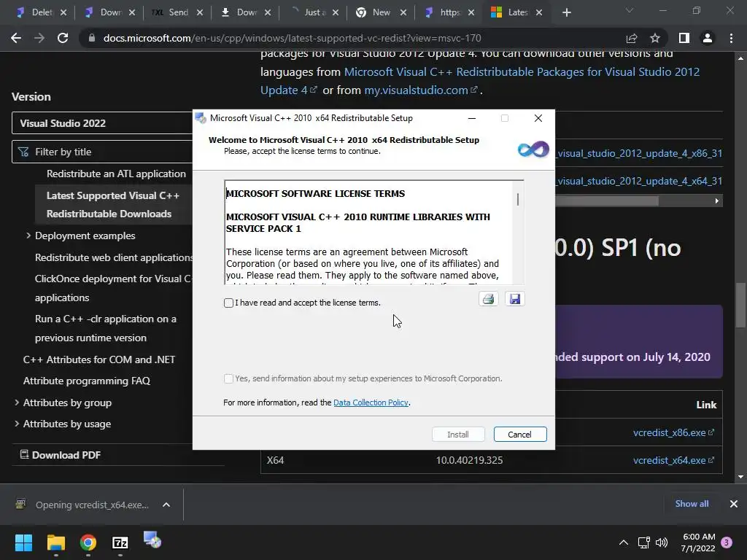Image resolution: width=747 pixels, height=560 pixels.
Task: Open the setup installer taskbar icon
Action: click(152, 540)
